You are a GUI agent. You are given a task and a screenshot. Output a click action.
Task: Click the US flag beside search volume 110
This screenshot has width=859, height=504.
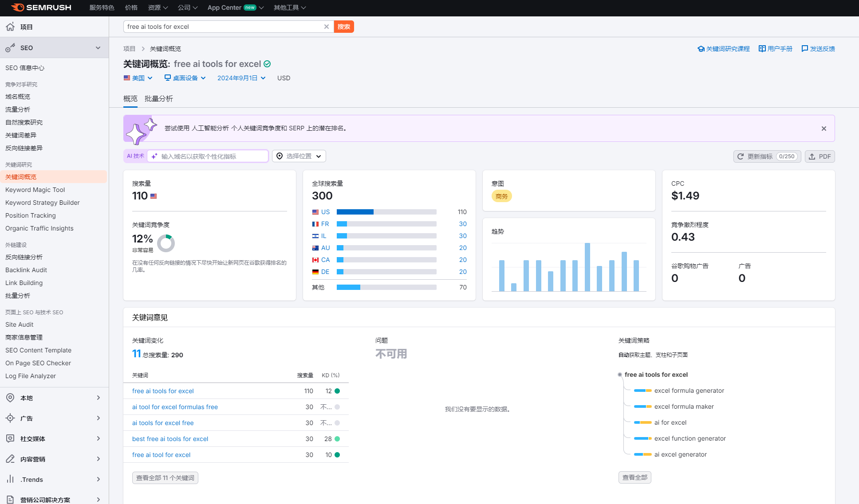click(x=154, y=196)
